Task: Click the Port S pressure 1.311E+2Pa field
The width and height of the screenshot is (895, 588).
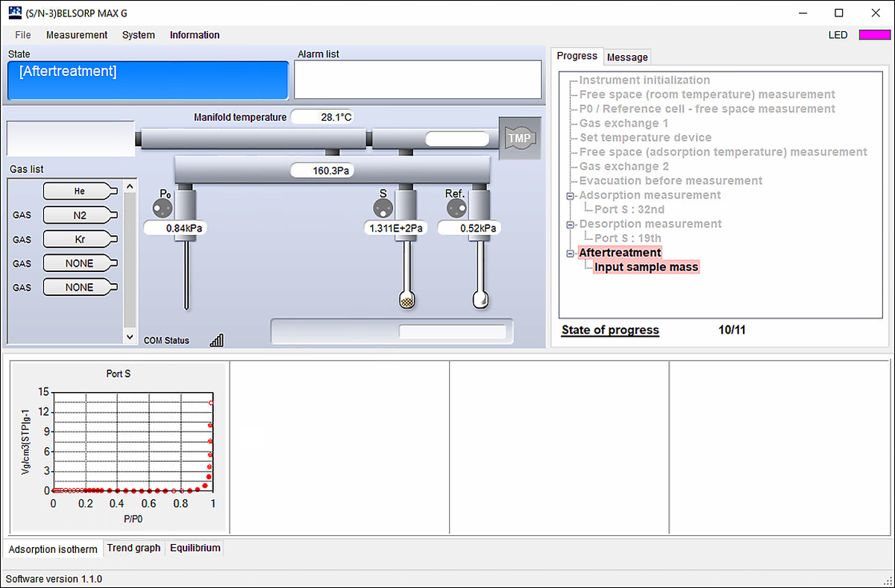Action: click(396, 228)
